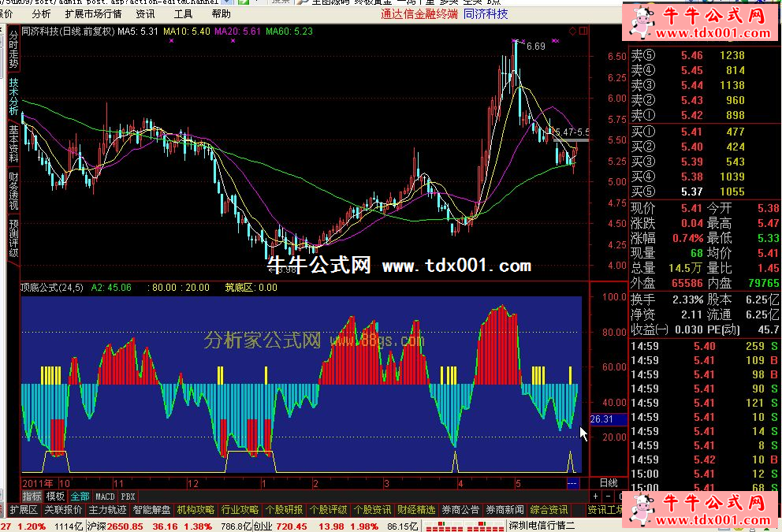Open the 资讯 menu

[x=145, y=14]
